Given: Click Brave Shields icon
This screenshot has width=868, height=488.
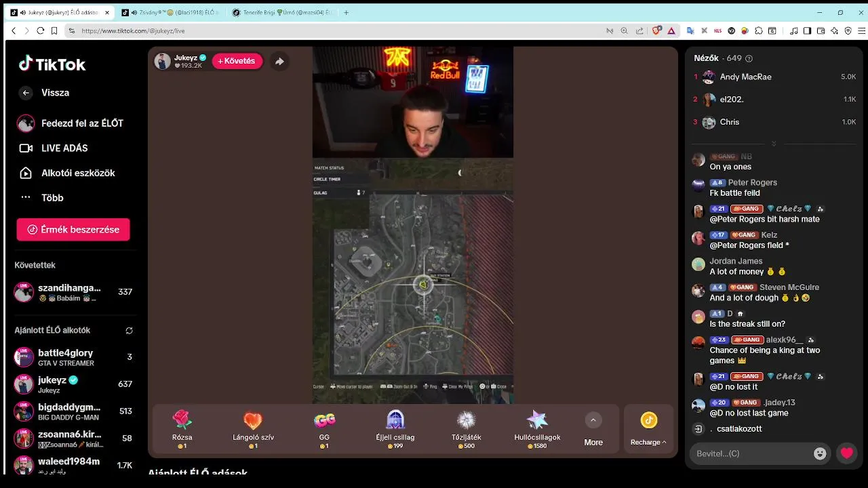Looking at the screenshot, I should (657, 30).
